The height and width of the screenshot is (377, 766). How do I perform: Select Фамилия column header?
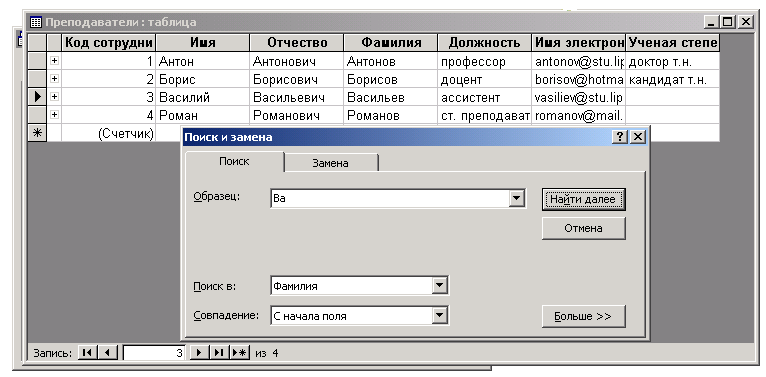point(391,42)
